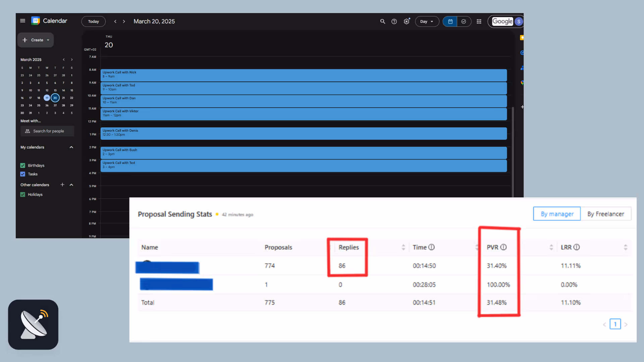Viewport: 644px width, 362px height.
Task: Add other calendars plus icon
Action: [62, 185]
